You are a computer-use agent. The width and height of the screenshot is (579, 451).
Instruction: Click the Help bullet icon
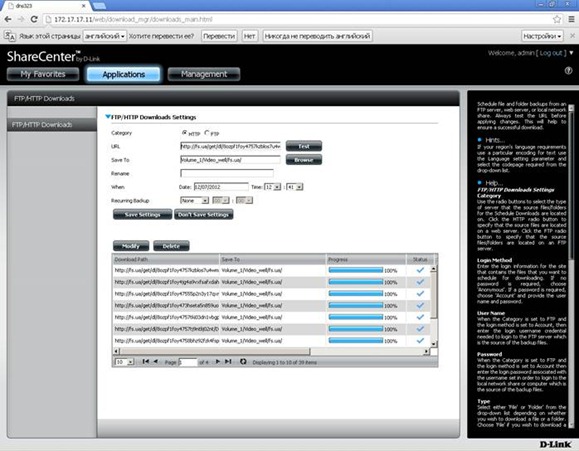[x=480, y=182]
